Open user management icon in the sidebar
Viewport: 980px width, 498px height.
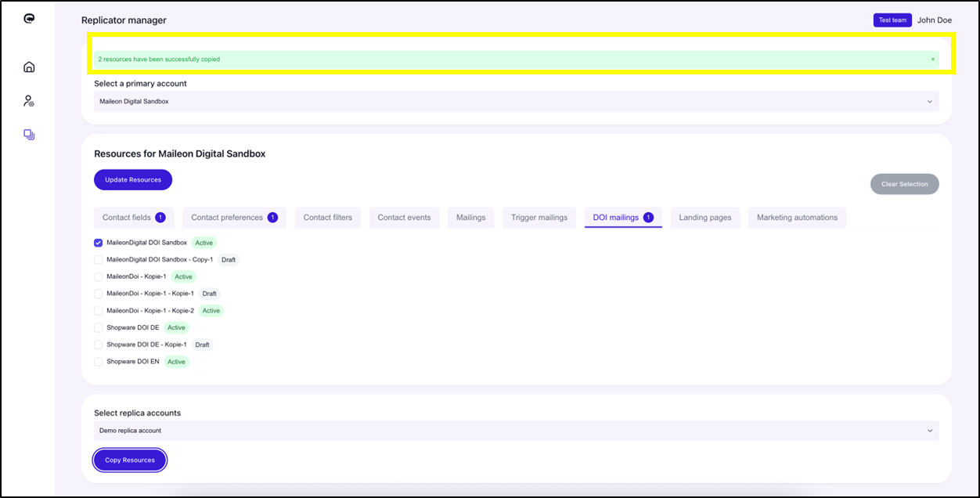(x=29, y=101)
